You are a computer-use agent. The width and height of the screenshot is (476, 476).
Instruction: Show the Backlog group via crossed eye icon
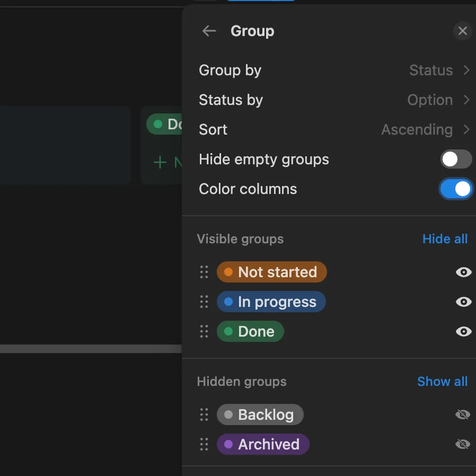(x=463, y=415)
